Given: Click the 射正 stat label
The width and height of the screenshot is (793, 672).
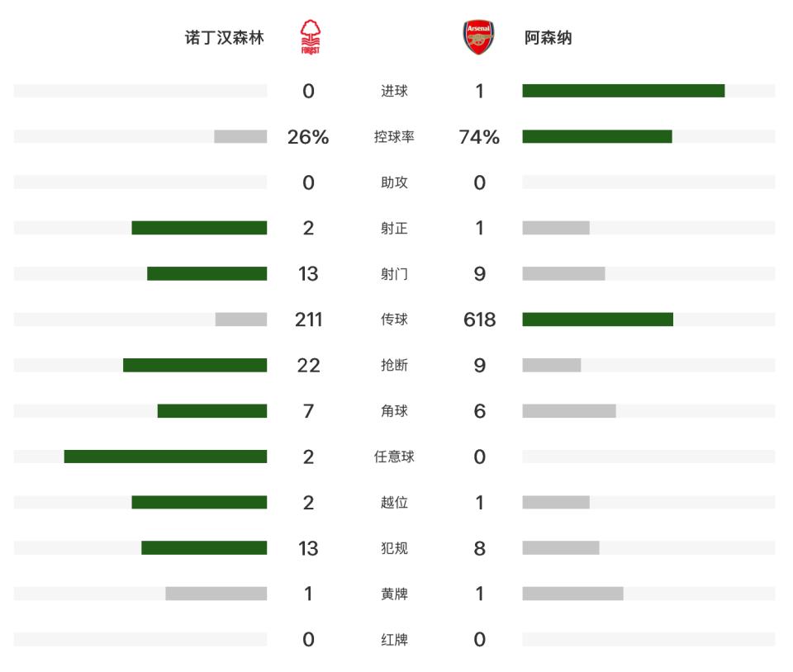Looking at the screenshot, I should [394, 229].
